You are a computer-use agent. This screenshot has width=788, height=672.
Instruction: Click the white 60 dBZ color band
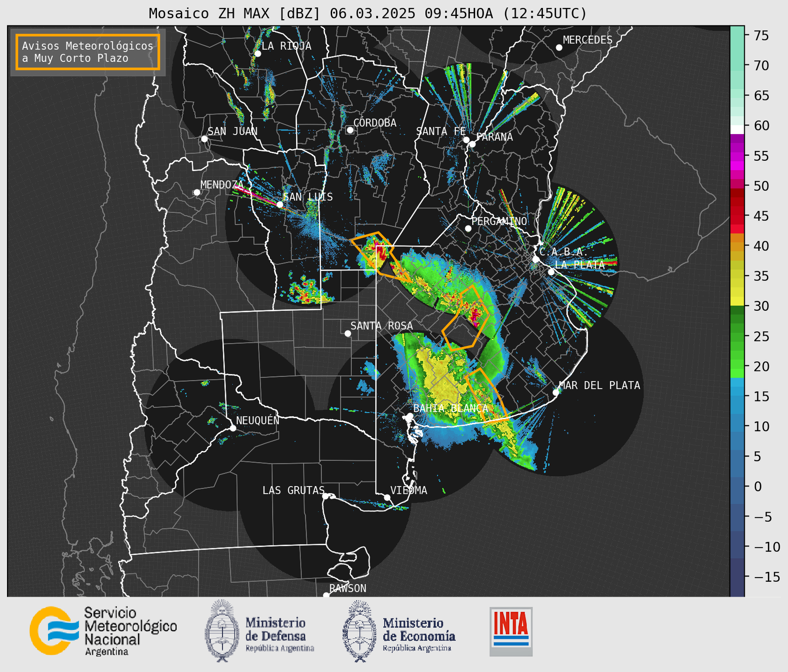[737, 129]
